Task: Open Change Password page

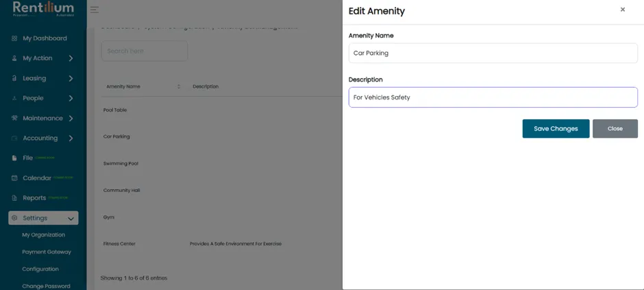Action: (46, 286)
